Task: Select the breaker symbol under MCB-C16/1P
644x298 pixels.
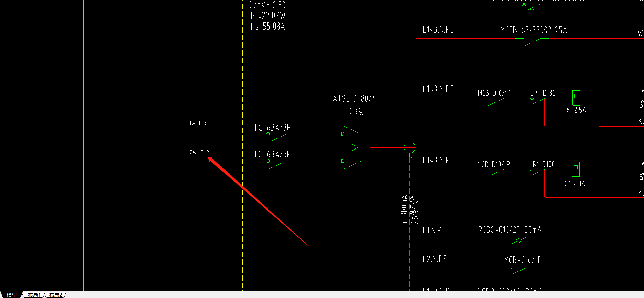Action: point(518,271)
